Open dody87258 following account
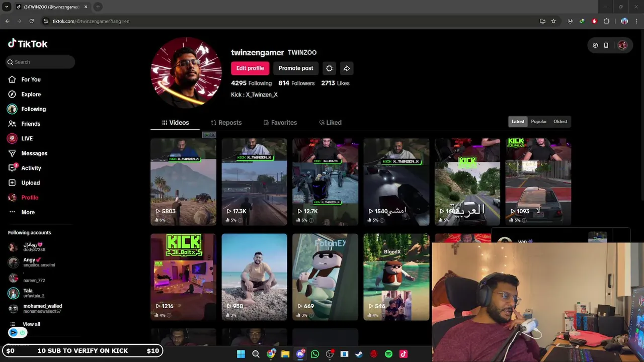The height and width of the screenshot is (362, 644). coord(33,247)
